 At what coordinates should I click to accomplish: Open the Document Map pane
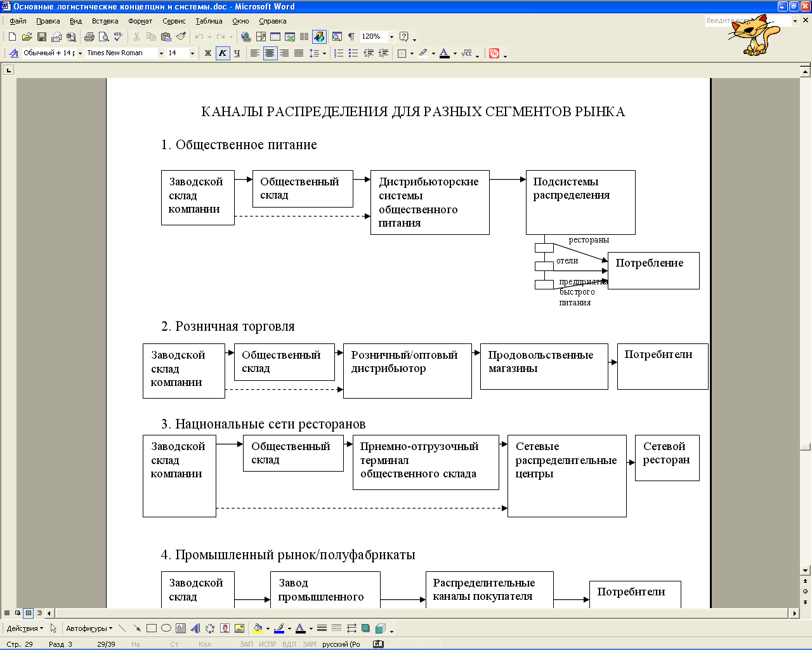point(337,37)
